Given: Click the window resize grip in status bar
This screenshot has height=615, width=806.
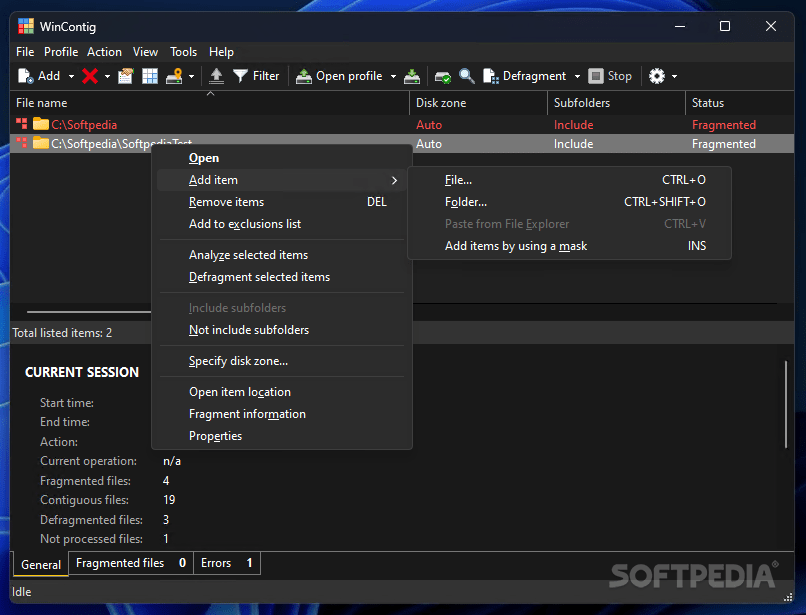Looking at the screenshot, I should [x=787, y=597].
